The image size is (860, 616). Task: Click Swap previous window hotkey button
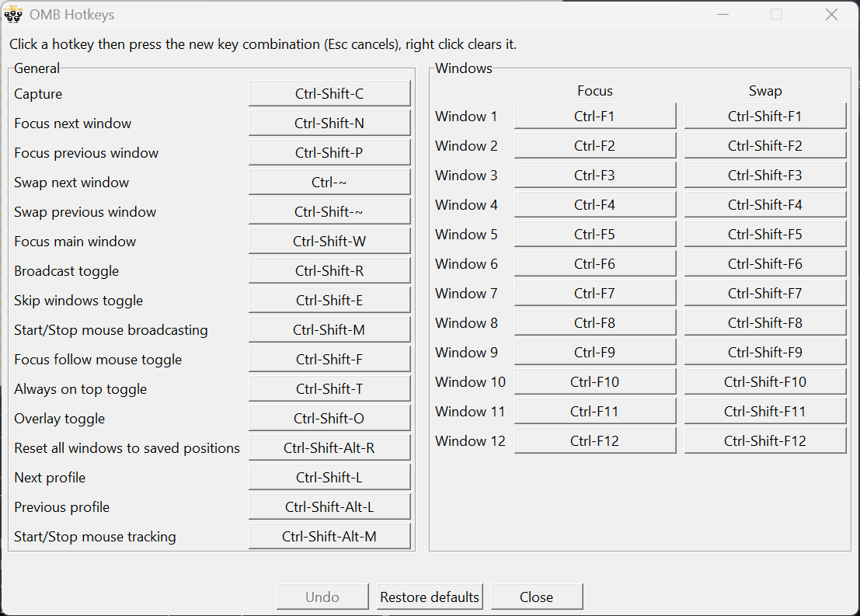point(329,212)
